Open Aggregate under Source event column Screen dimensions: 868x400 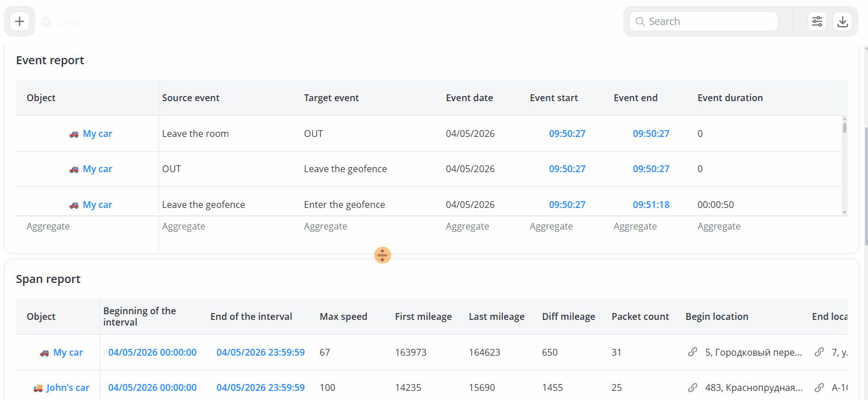click(183, 226)
